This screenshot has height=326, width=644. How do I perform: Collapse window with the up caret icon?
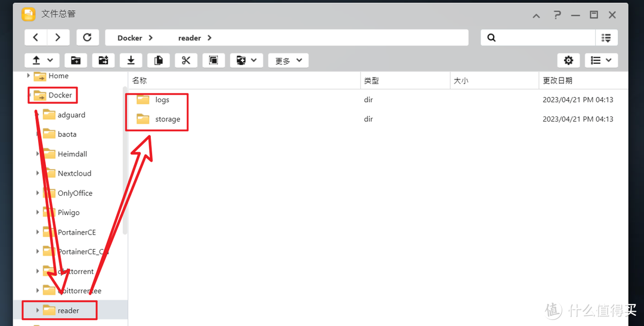[537, 16]
